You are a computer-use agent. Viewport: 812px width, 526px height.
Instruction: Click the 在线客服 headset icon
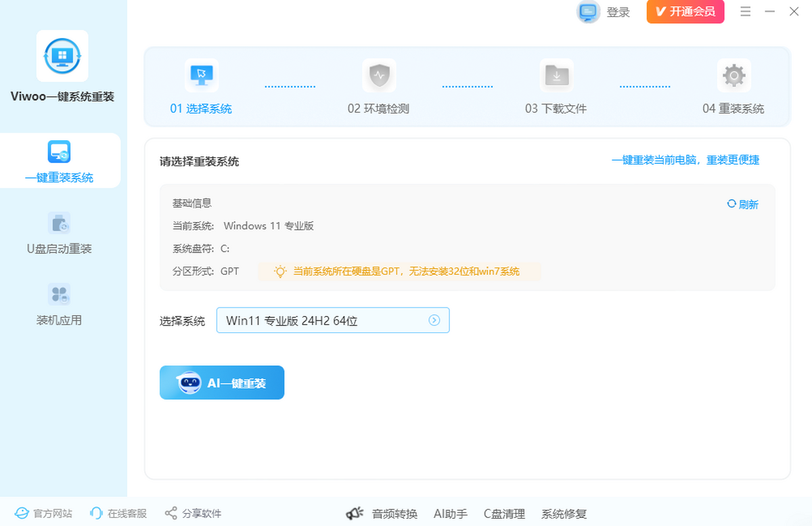click(96, 514)
